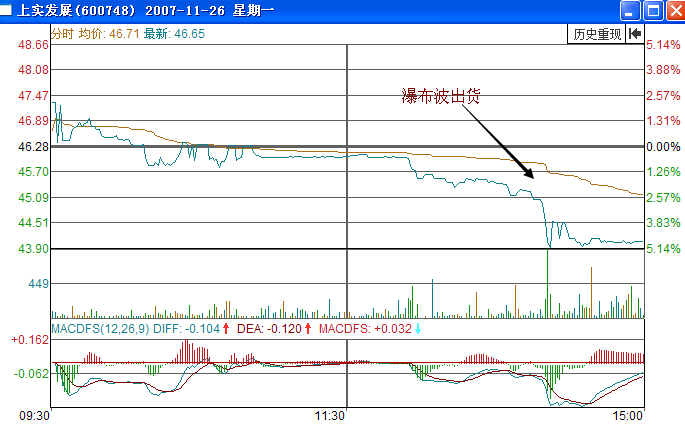Screen dimensions: 685x426
Task: Close the 上实发展 chart window
Action: pos(674,12)
